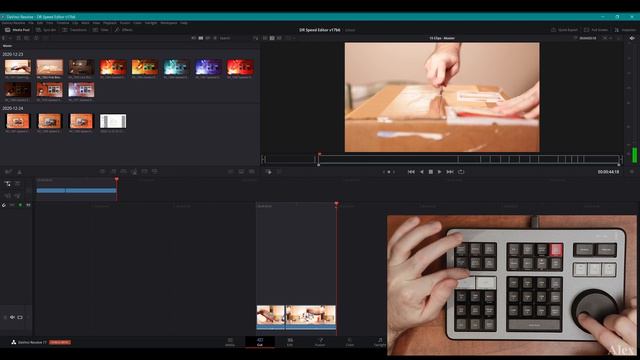Mute timeline audio with speaker icon

pos(12,317)
